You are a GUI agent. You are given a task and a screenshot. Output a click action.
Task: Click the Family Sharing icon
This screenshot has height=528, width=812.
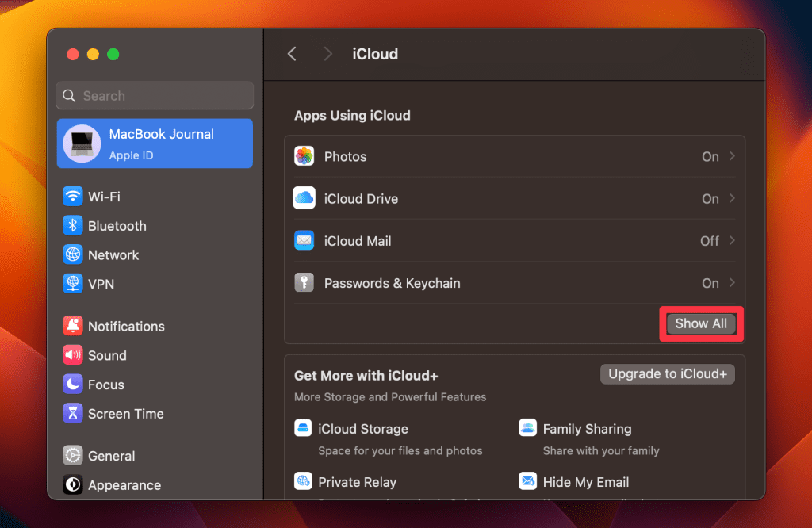coord(527,429)
